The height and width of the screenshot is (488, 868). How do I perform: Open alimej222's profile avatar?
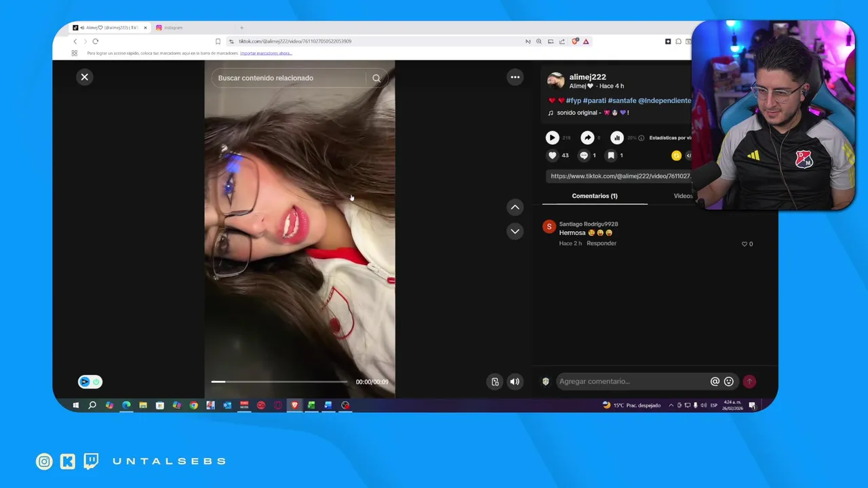point(556,81)
